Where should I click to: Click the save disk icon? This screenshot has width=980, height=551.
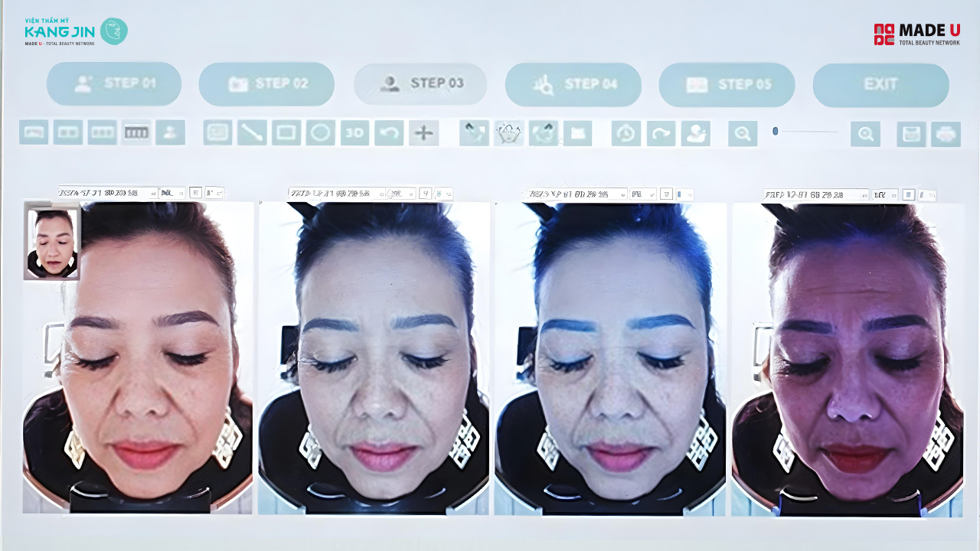click(911, 134)
